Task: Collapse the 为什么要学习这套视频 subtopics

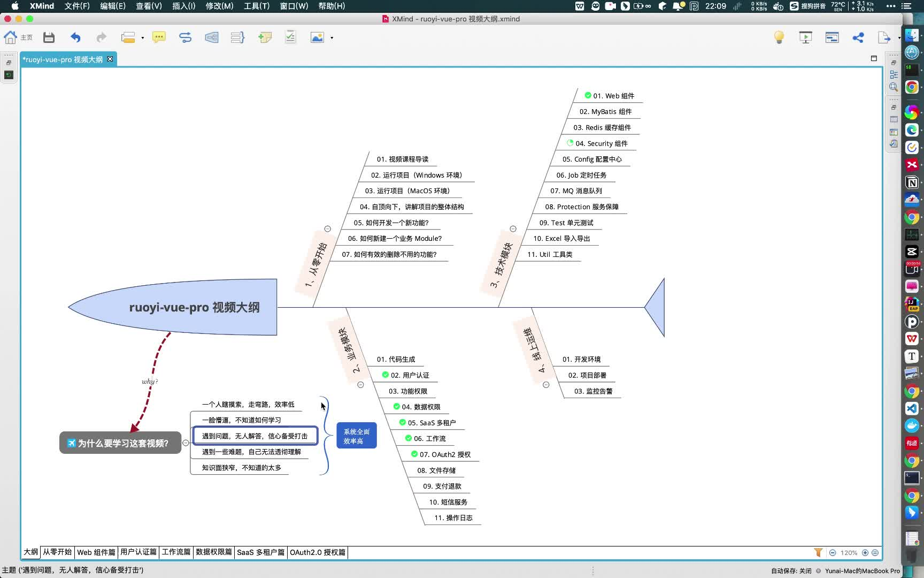Action: tap(186, 443)
